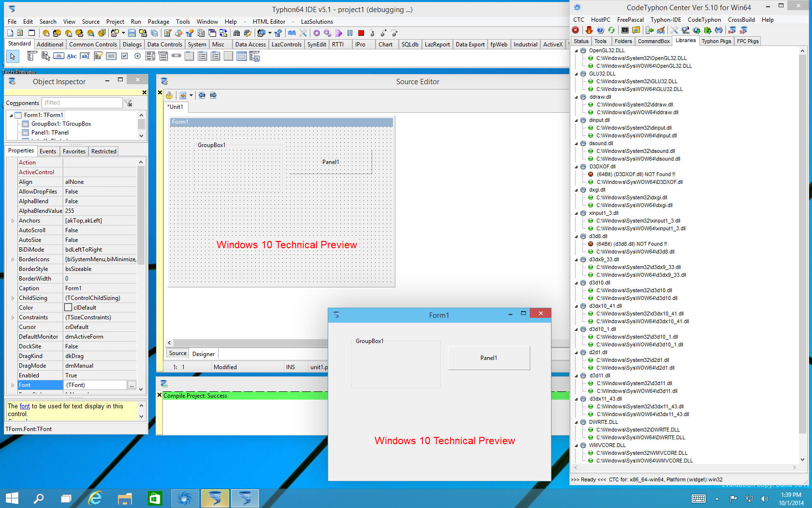Image resolution: width=812 pixels, height=508 pixels.
Task: Select the TToggleBox (on) component
Action: tap(111, 56)
